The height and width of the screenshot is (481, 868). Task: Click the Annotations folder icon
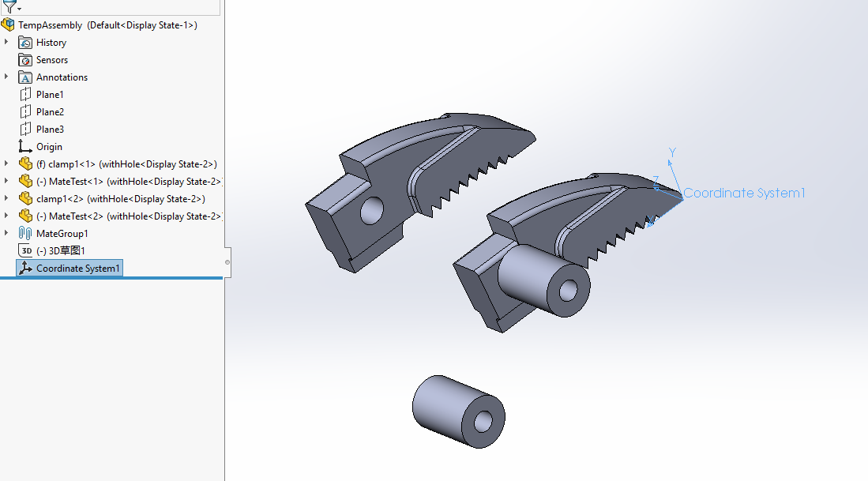[25, 77]
